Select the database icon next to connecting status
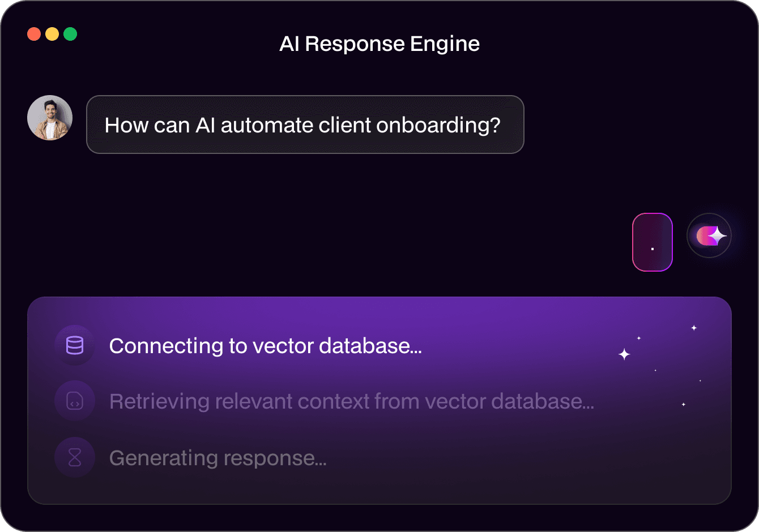 point(74,345)
